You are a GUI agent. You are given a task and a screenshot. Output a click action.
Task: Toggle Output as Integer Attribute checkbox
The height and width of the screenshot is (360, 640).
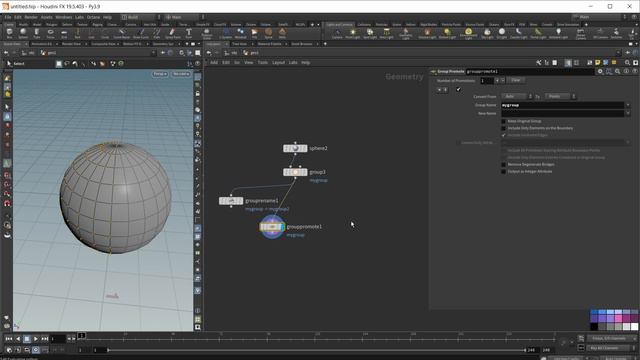503,172
